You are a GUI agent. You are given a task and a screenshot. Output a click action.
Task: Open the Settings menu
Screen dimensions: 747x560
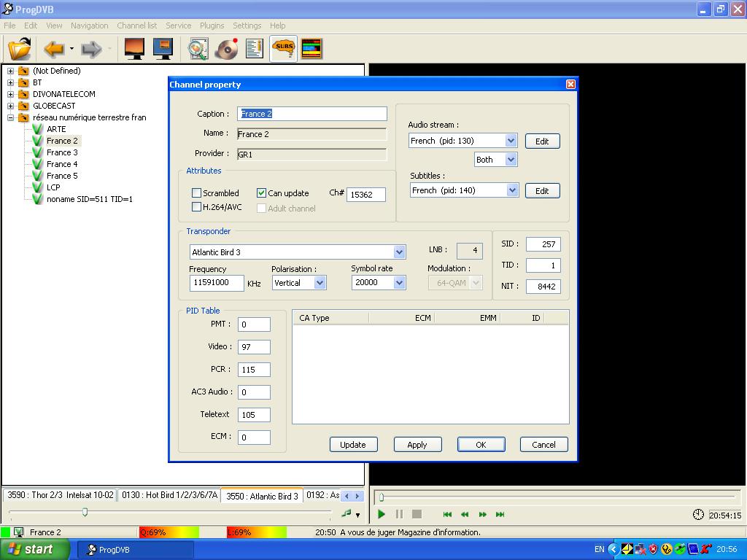pyautogui.click(x=247, y=26)
